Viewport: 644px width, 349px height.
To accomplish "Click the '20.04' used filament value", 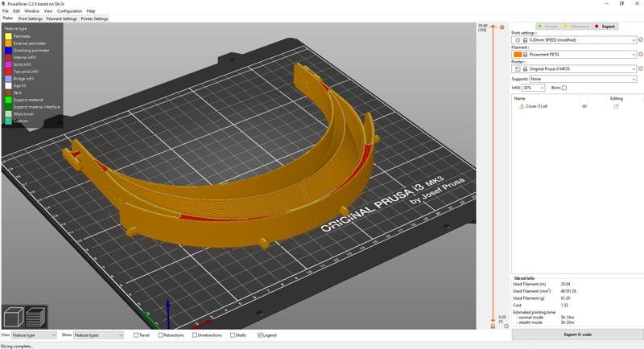I will click(566, 284).
